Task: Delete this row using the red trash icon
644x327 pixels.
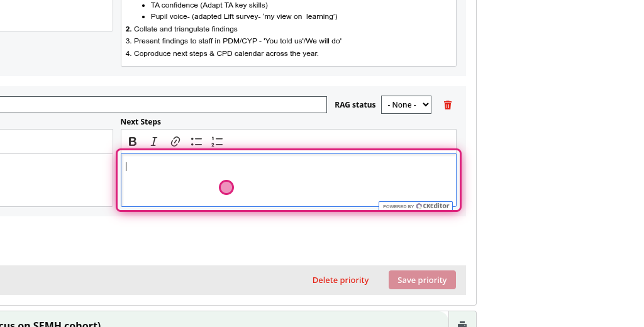Action: pos(448,105)
